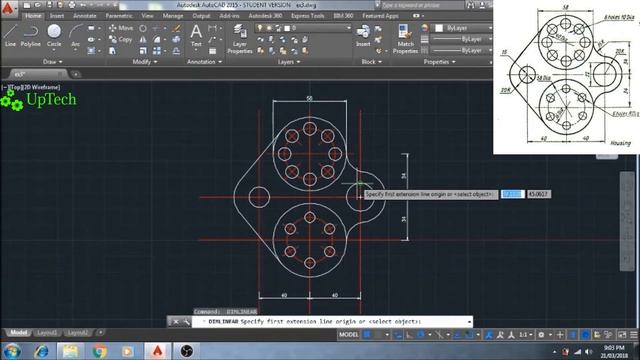This screenshot has height=360, width=640.
Task: Click Customize gear in status bar
Action: click(x=541, y=335)
